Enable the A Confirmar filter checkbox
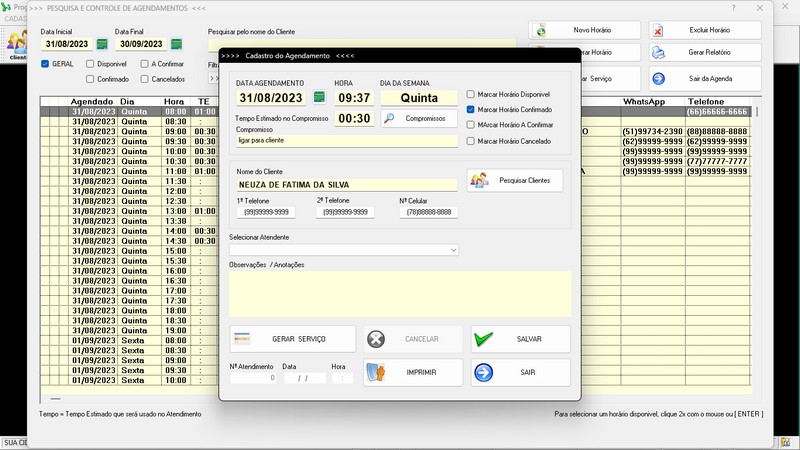This screenshot has width=800, height=450. pyautogui.click(x=144, y=64)
